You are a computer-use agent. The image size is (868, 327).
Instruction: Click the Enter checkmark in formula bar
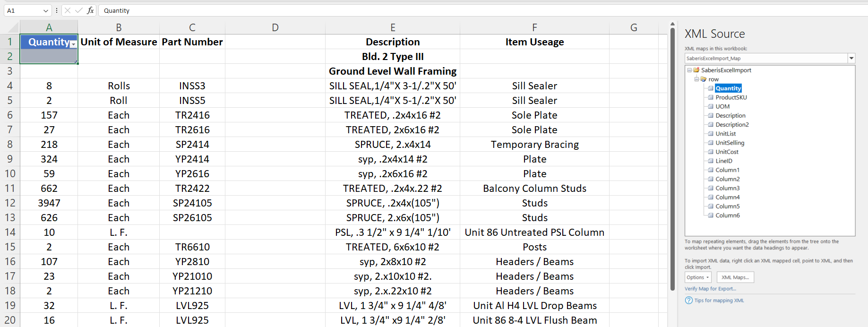tap(78, 10)
